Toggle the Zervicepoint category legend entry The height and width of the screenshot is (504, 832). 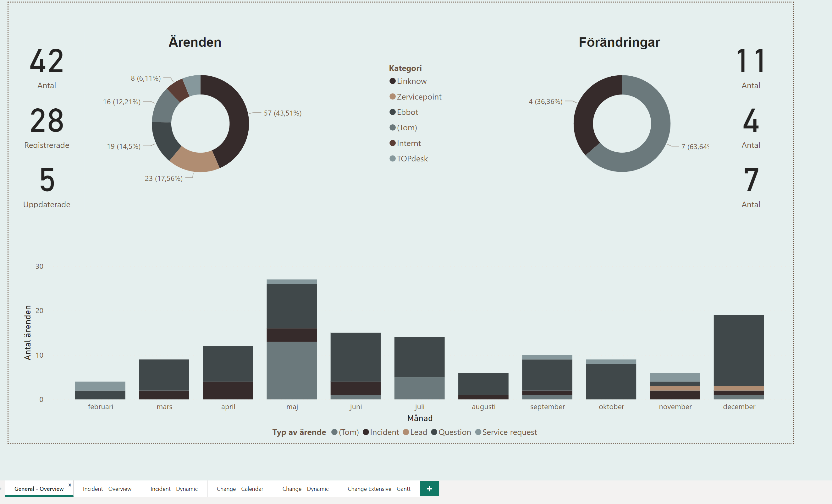tap(392, 97)
